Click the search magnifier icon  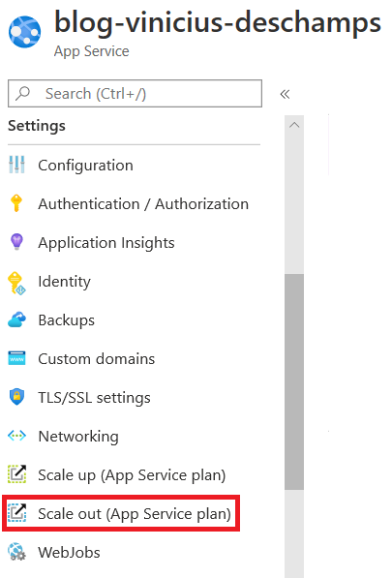click(x=22, y=94)
